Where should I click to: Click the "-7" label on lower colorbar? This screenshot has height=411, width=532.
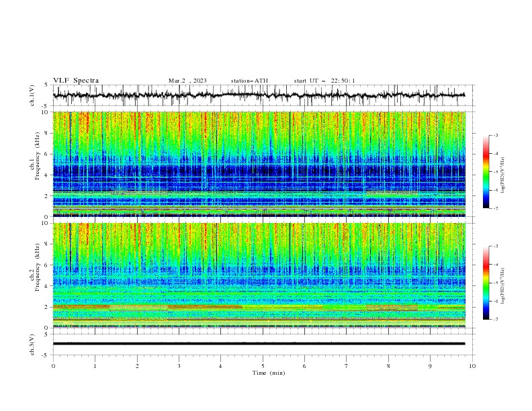pyautogui.click(x=496, y=320)
